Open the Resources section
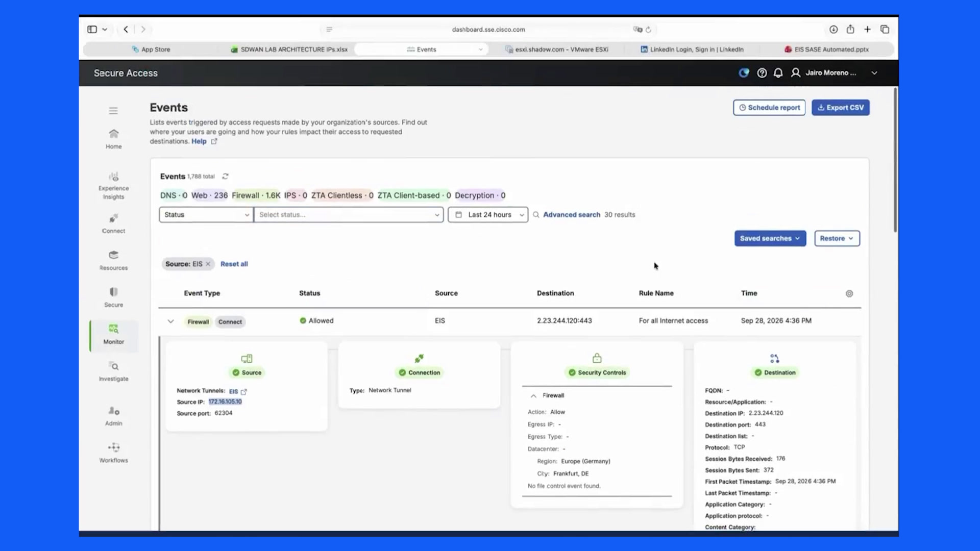The height and width of the screenshot is (551, 980). coord(113,261)
